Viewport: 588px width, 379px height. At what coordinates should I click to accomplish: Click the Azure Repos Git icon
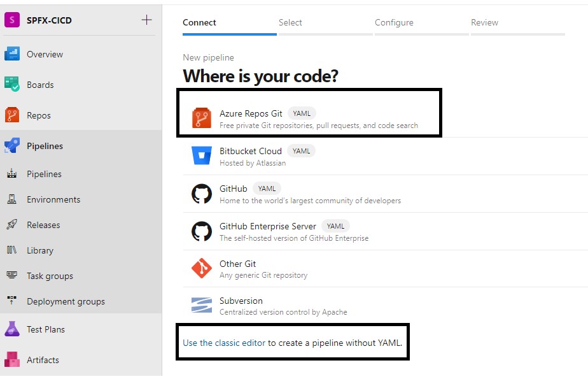[x=201, y=118]
